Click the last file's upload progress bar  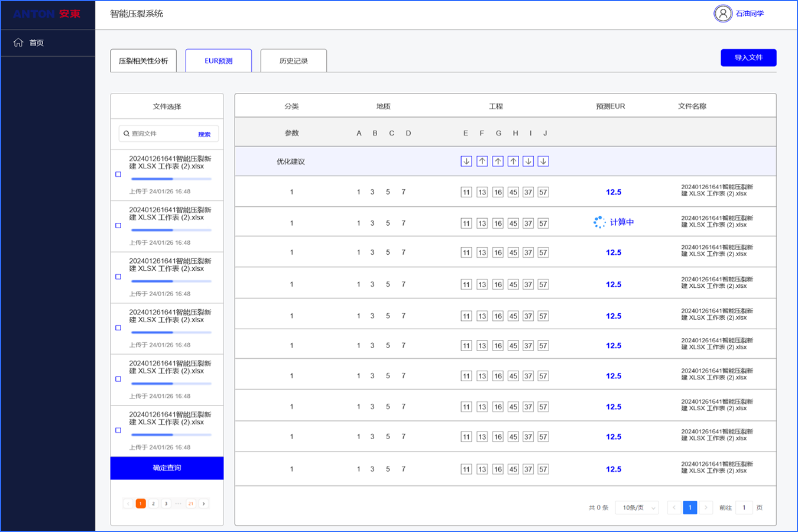coord(171,434)
